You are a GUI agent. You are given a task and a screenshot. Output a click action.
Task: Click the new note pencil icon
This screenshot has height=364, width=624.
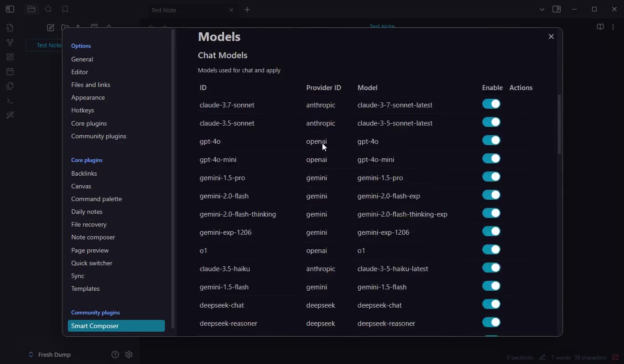pos(51,27)
